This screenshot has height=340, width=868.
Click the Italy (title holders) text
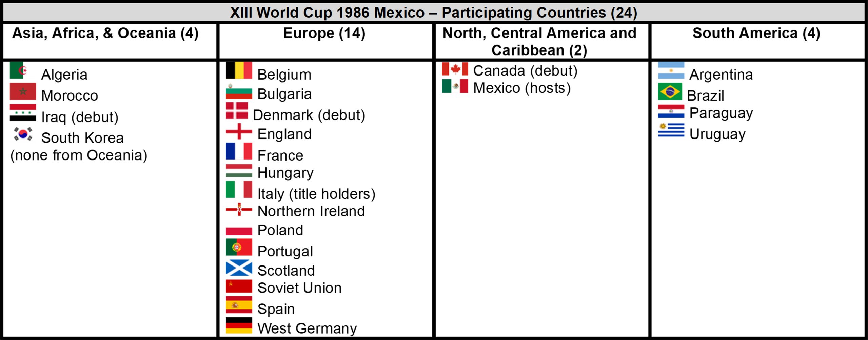316,194
